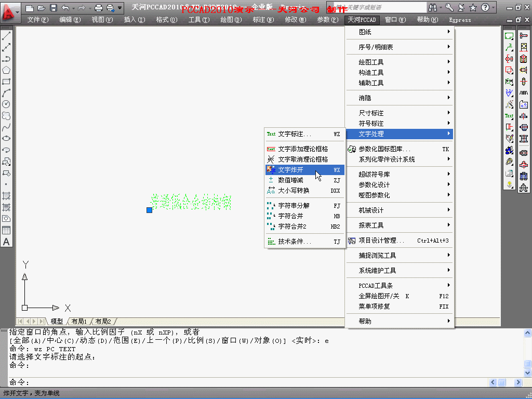Open the 文件 menu
The height and width of the screenshot is (399, 532).
pyautogui.click(x=37, y=20)
